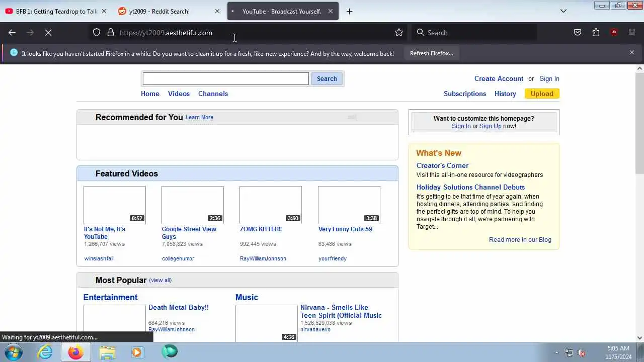Screen dimensions: 644x362
Task: Open File Explorer from the taskbar
Action: pyautogui.click(x=107, y=352)
